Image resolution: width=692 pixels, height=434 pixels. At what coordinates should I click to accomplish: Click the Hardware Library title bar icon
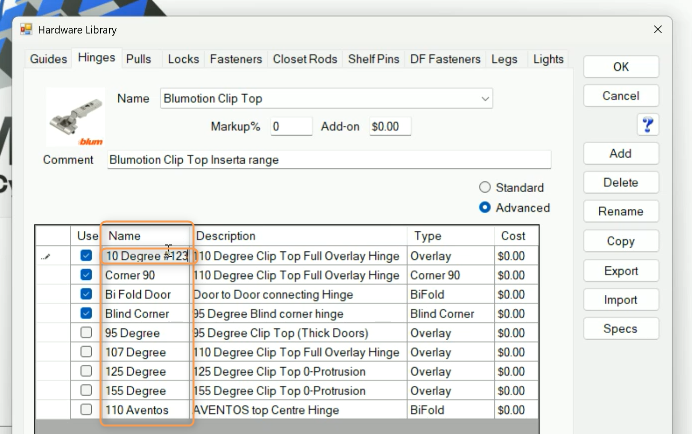pyautogui.click(x=26, y=30)
